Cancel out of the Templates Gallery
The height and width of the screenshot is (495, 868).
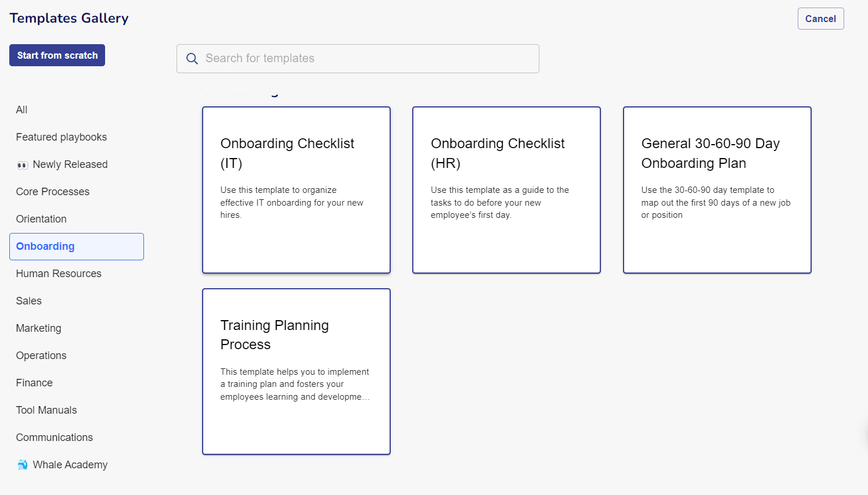pyautogui.click(x=820, y=18)
